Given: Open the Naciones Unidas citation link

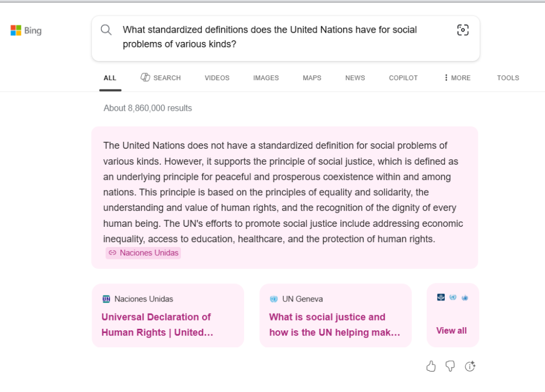Looking at the screenshot, I should click(x=143, y=252).
